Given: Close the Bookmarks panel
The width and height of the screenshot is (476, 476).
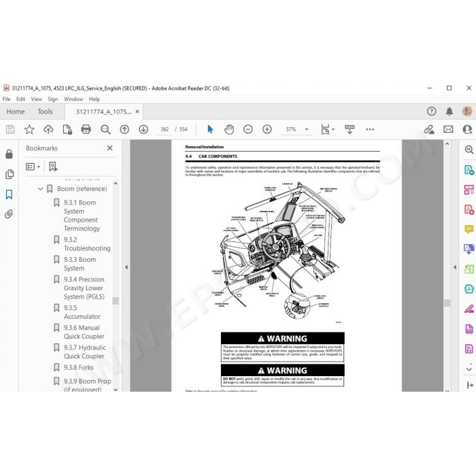Looking at the screenshot, I should (110, 148).
